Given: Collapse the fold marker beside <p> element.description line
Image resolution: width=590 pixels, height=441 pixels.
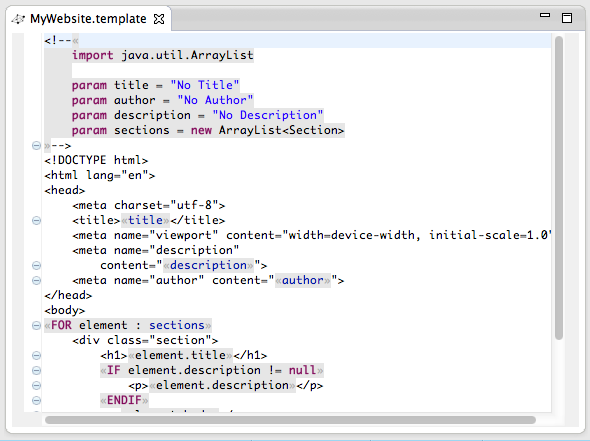Looking at the screenshot, I should (36, 385).
